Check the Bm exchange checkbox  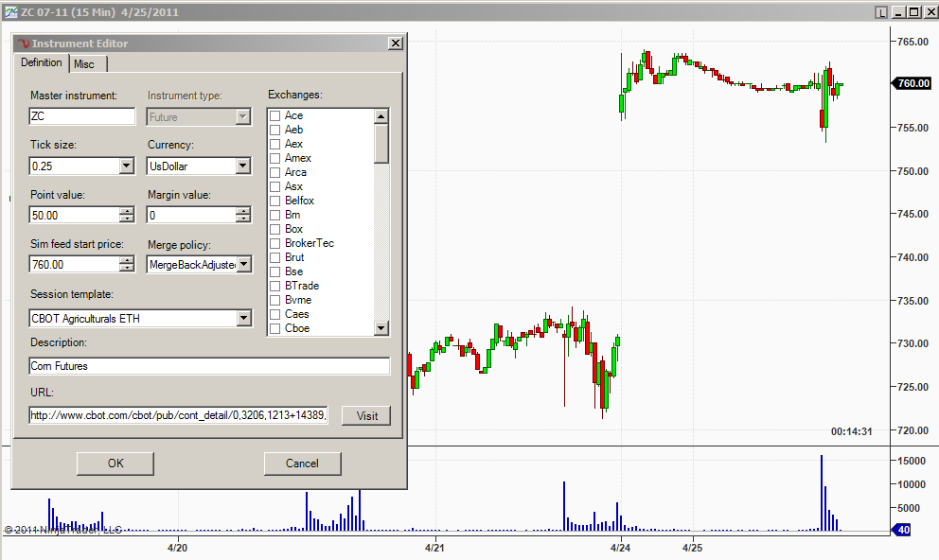tap(275, 215)
